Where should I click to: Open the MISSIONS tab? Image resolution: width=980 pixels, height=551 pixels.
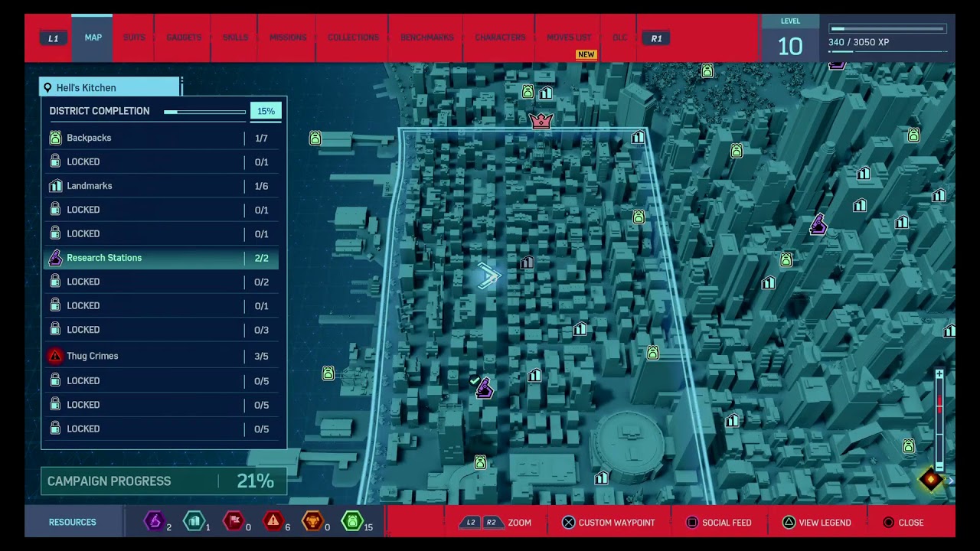(x=288, y=37)
